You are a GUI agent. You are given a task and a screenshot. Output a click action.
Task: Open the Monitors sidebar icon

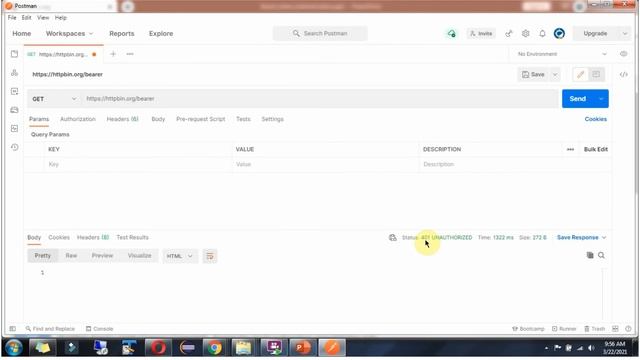click(15, 129)
